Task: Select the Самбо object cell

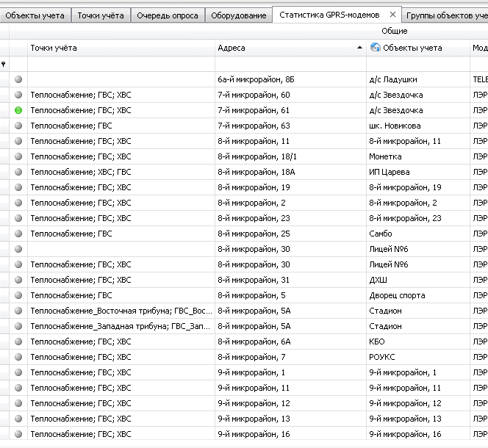Action: click(418, 234)
